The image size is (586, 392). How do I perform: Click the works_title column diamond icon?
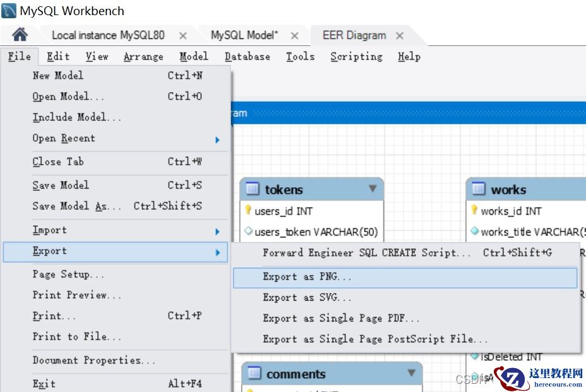474,231
